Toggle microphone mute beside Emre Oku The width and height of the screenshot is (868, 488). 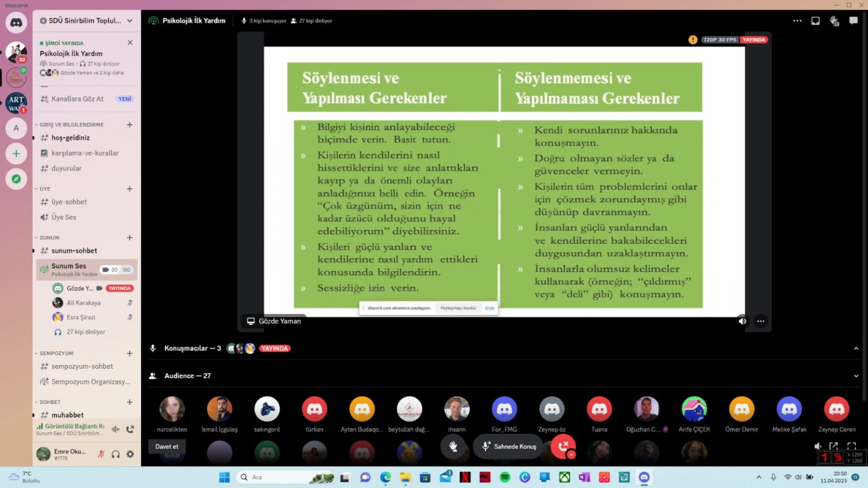click(101, 454)
